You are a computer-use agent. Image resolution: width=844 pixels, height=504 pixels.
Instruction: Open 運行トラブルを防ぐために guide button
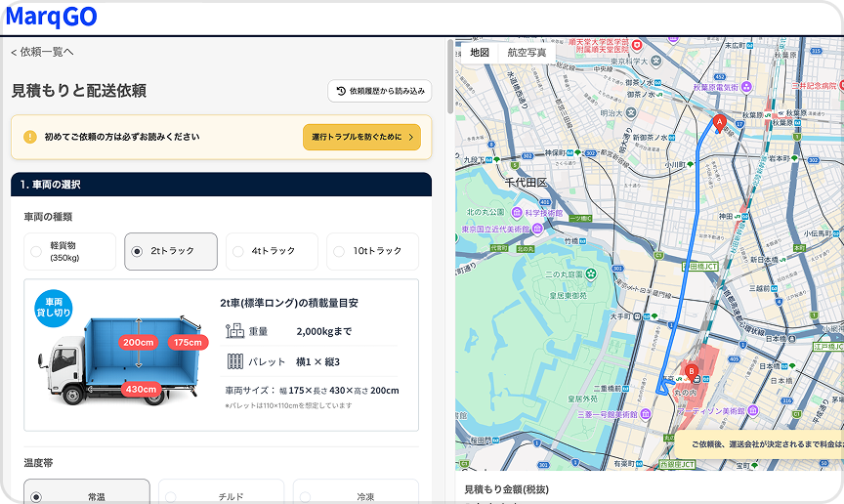(361, 137)
